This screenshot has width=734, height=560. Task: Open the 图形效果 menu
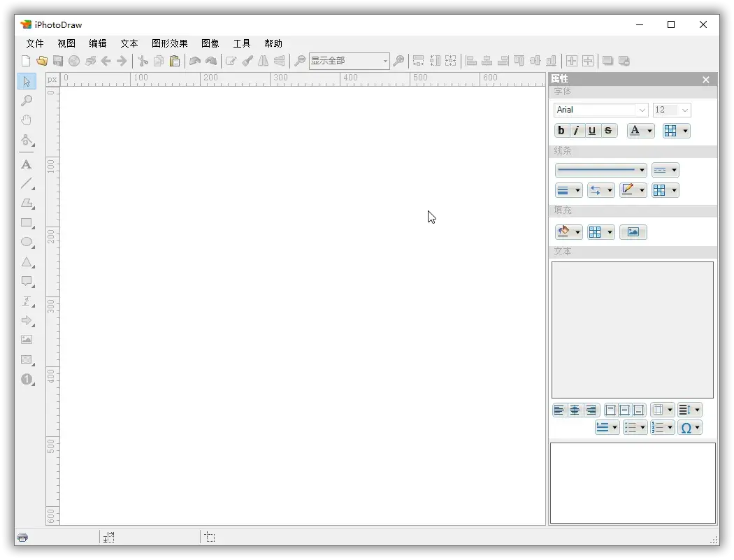pyautogui.click(x=169, y=43)
